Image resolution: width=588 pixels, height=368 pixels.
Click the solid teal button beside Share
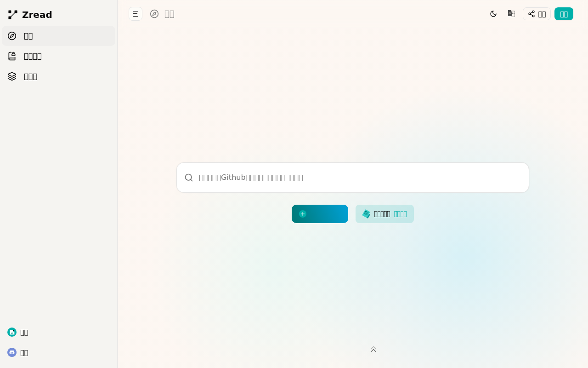click(x=564, y=14)
